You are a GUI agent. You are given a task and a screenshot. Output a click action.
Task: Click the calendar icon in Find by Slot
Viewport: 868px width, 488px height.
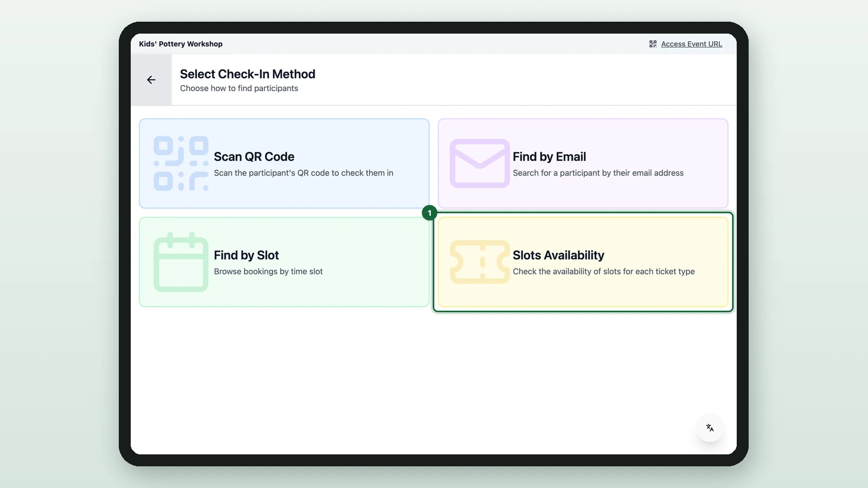[x=181, y=262]
